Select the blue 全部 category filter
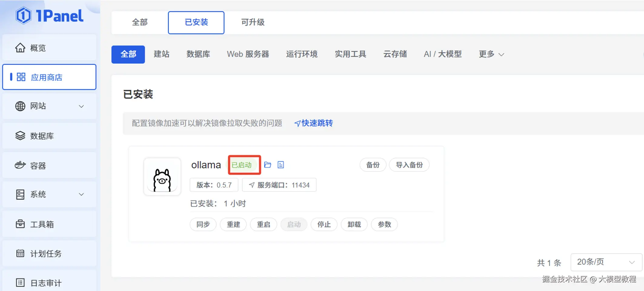644x291 pixels. pyautogui.click(x=128, y=54)
